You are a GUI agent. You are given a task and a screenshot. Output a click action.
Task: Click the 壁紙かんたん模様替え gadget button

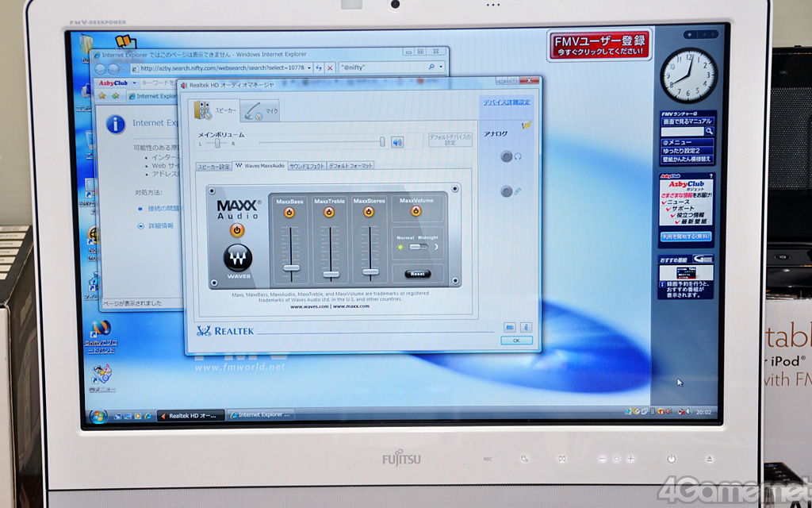688,159
